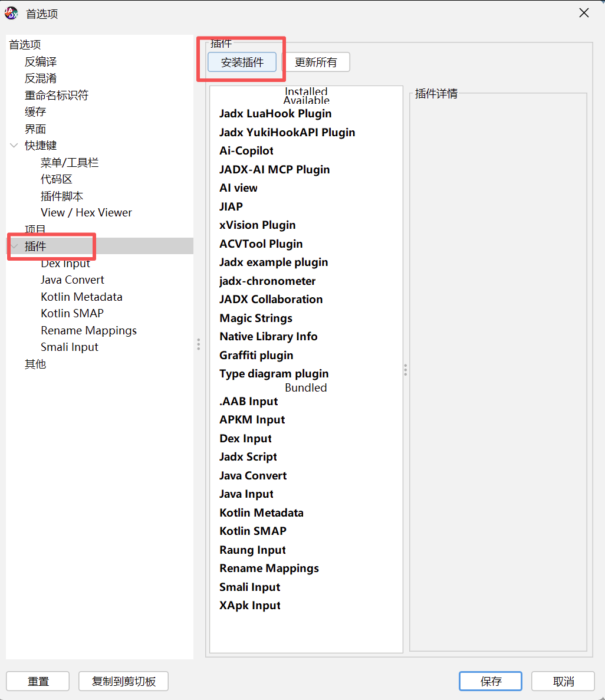
Task: Select Jadx example plugin
Action: click(x=273, y=262)
